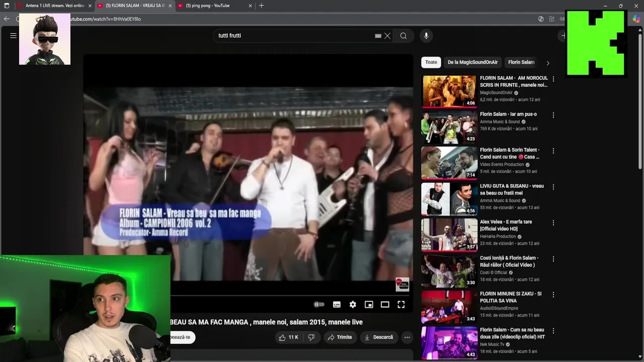The image size is (644, 362).
Task: Go back with the browser back arrow
Action: point(7,19)
